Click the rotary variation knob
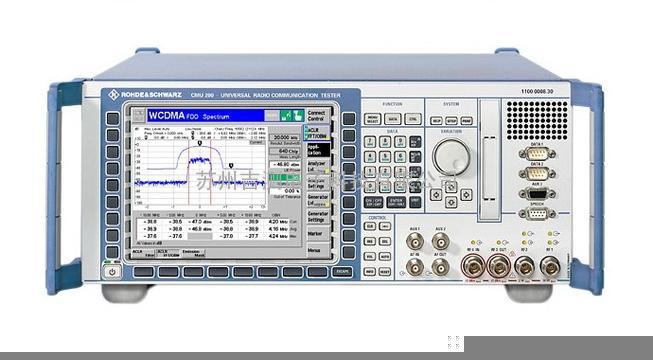The height and width of the screenshot is (360, 653). [x=451, y=157]
